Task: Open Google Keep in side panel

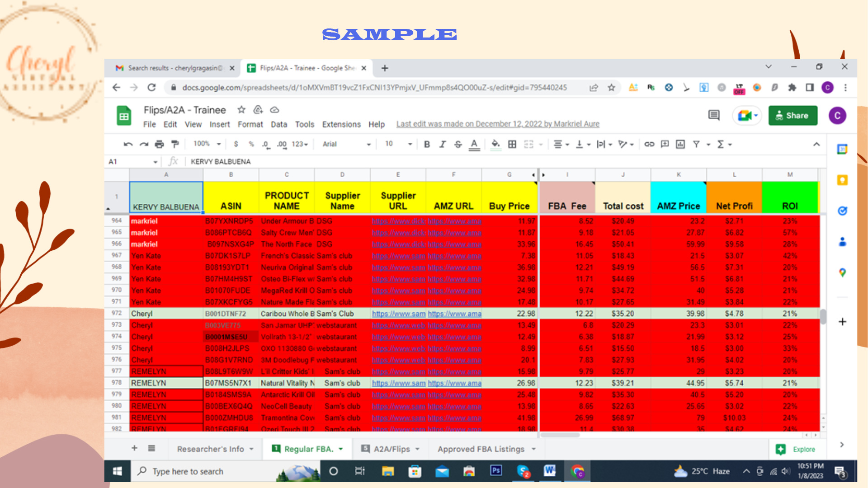Action: tap(842, 180)
